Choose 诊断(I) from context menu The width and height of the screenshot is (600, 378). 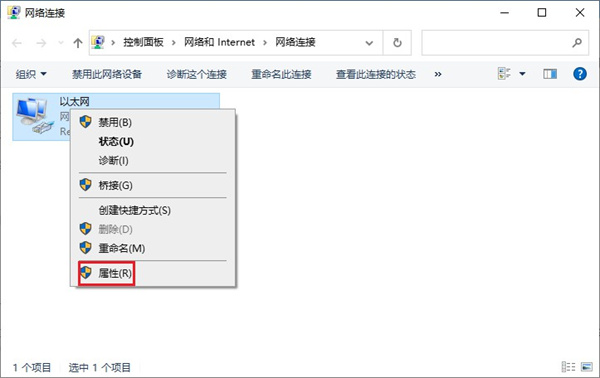click(153, 161)
